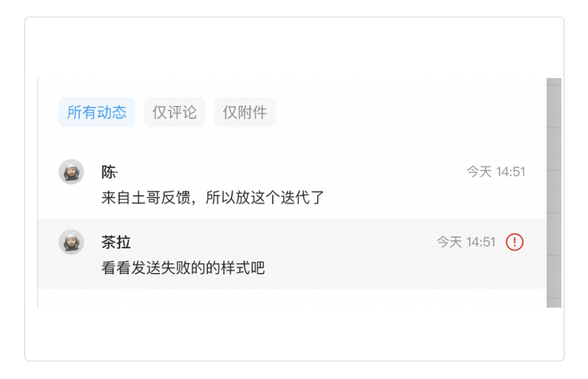Select the comment 看看发送失败的的样式吧
This screenshot has height=379, width=588.
click(x=183, y=268)
